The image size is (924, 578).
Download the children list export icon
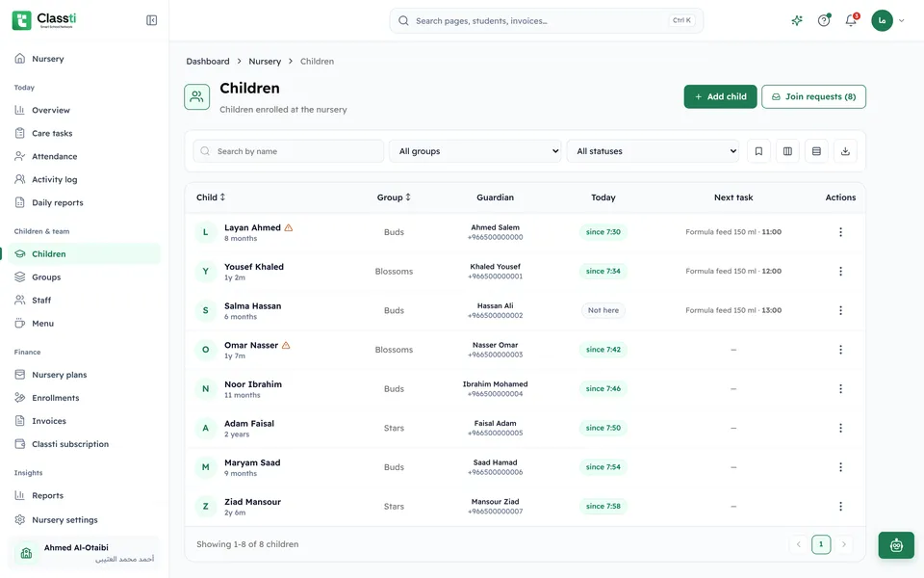(x=845, y=151)
